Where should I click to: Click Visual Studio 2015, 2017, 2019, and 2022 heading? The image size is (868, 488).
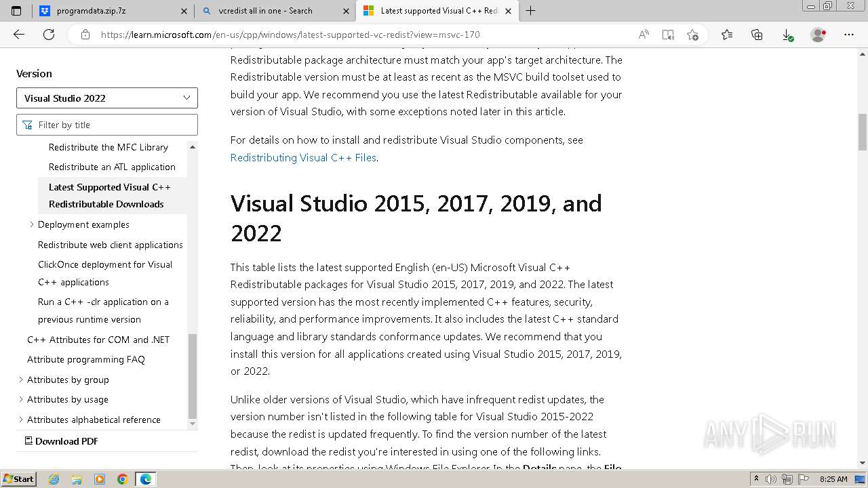[416, 218]
